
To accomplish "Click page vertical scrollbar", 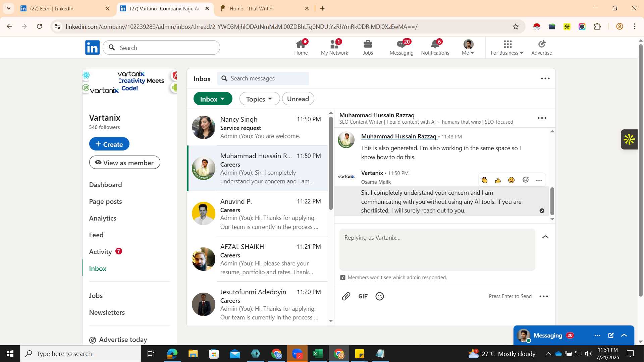I will point(641,170).
